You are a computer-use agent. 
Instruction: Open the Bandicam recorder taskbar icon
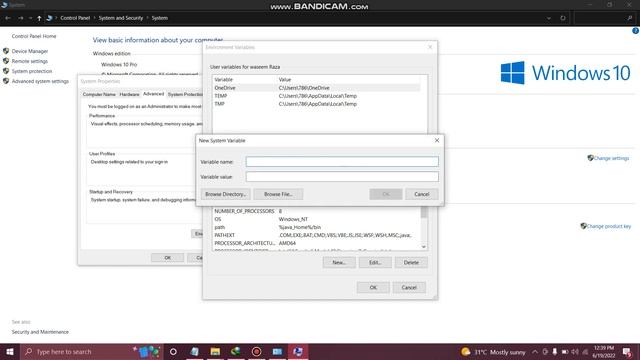pyautogui.click(x=256, y=351)
